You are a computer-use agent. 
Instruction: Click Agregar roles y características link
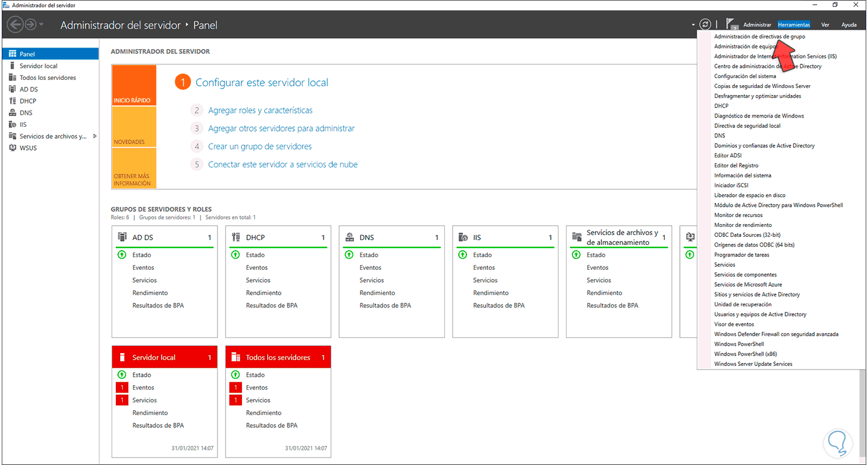260,111
